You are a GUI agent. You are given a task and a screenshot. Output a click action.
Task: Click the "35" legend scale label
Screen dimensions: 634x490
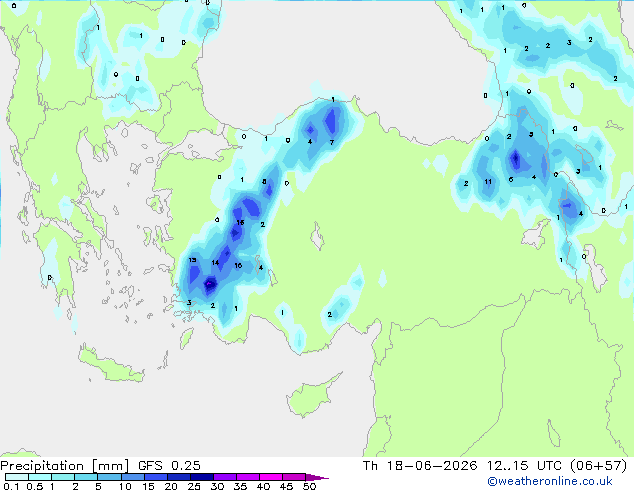point(240,486)
